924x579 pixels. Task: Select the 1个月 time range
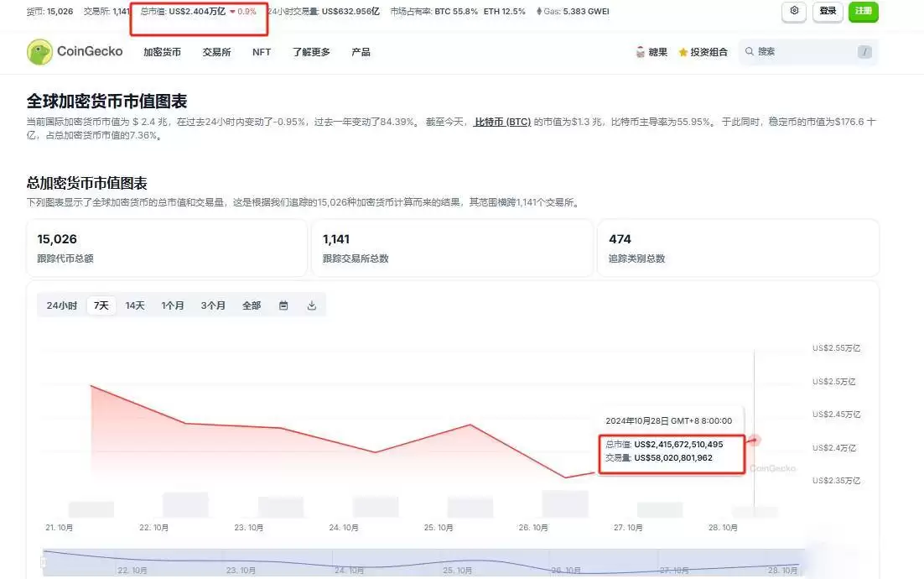pos(173,306)
